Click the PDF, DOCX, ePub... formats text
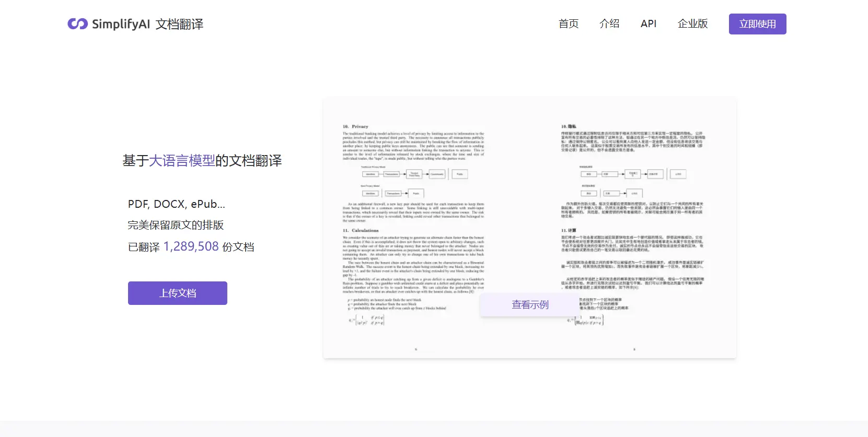Screen dimensions: 868x437 coord(177,204)
